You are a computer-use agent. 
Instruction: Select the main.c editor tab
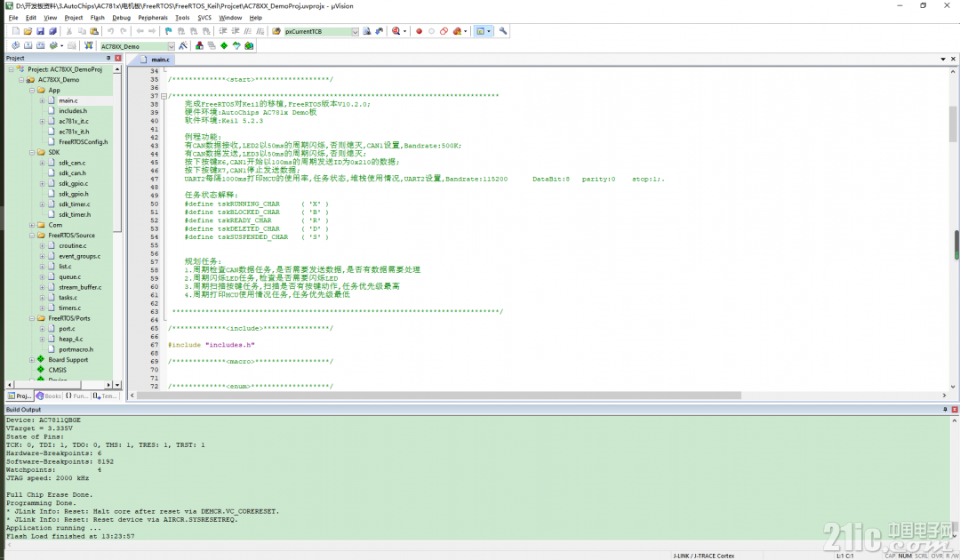156,60
